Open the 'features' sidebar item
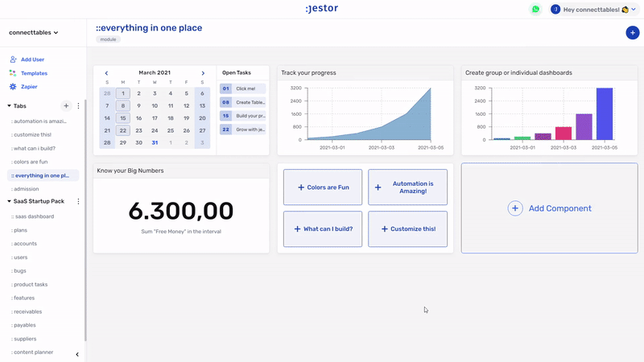Image resolution: width=644 pixels, height=362 pixels. (x=23, y=298)
